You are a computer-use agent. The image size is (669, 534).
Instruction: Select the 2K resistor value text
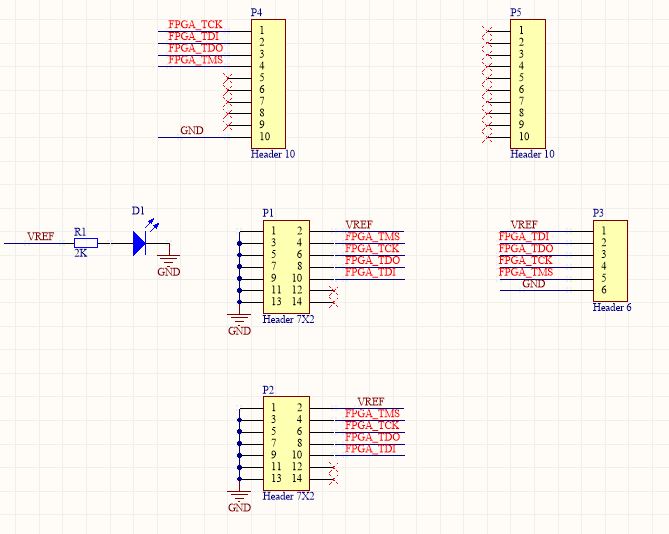click(x=81, y=253)
